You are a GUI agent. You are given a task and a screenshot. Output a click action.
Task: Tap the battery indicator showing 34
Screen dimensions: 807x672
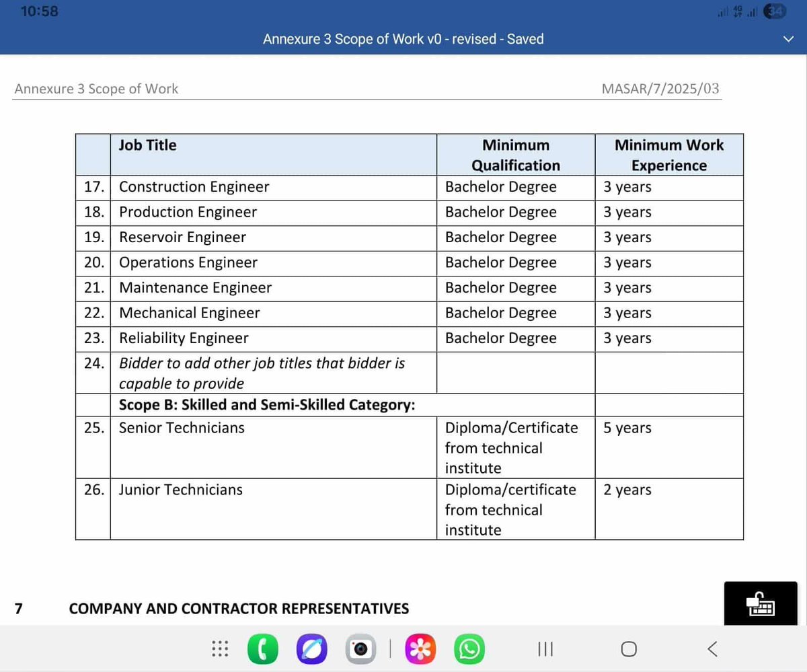tap(773, 11)
